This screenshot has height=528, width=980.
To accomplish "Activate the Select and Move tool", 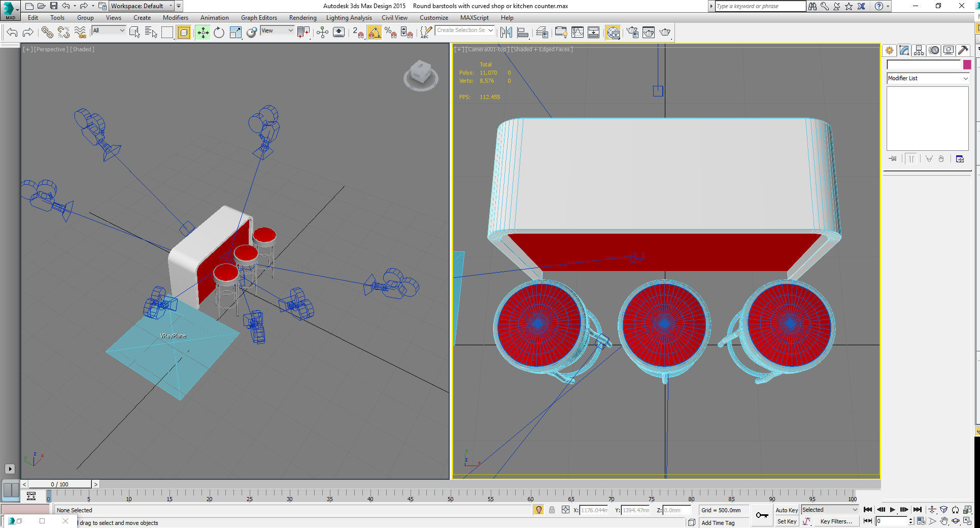I will 203,32.
